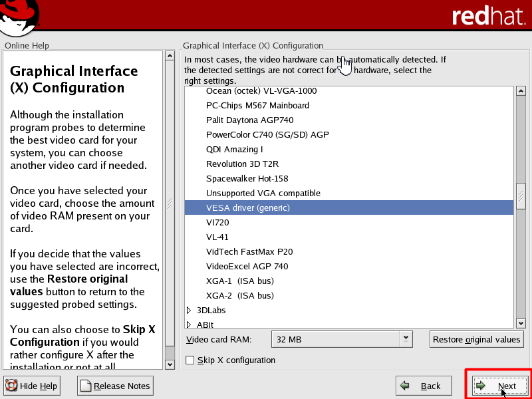This screenshot has width=532, height=399.
Task: Enable Skip X configuration checkbox
Action: pyautogui.click(x=190, y=360)
